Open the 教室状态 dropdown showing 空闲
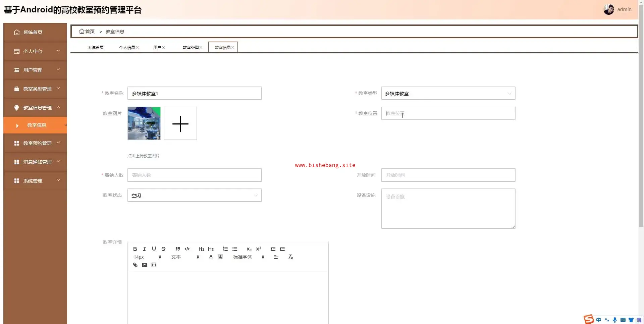644x324 pixels. 194,195
